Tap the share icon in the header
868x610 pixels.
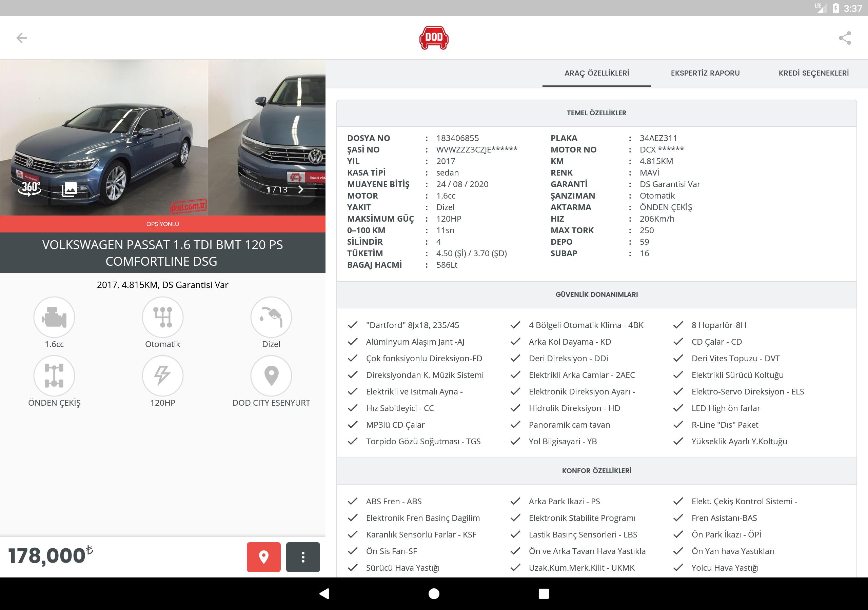[x=845, y=38]
